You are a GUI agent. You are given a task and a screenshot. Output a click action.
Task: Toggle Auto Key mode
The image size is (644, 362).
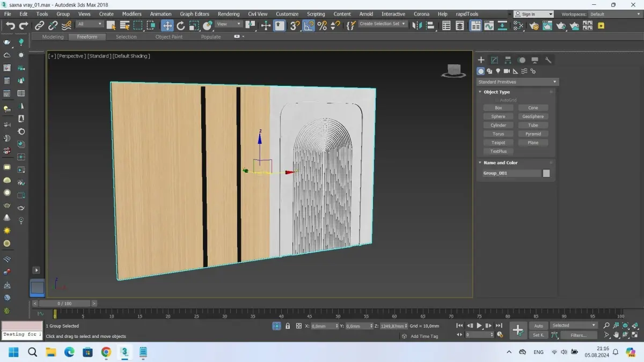[x=538, y=326]
